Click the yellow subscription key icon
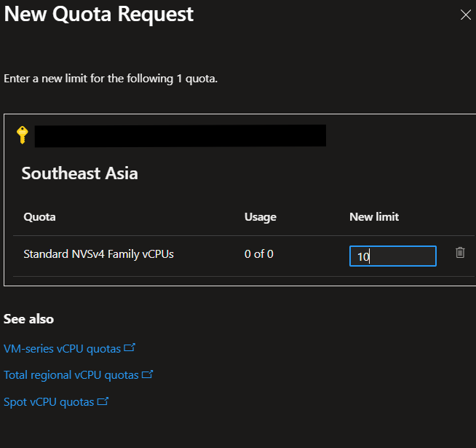Image resolution: width=476 pixels, height=448 pixels. 22,135
